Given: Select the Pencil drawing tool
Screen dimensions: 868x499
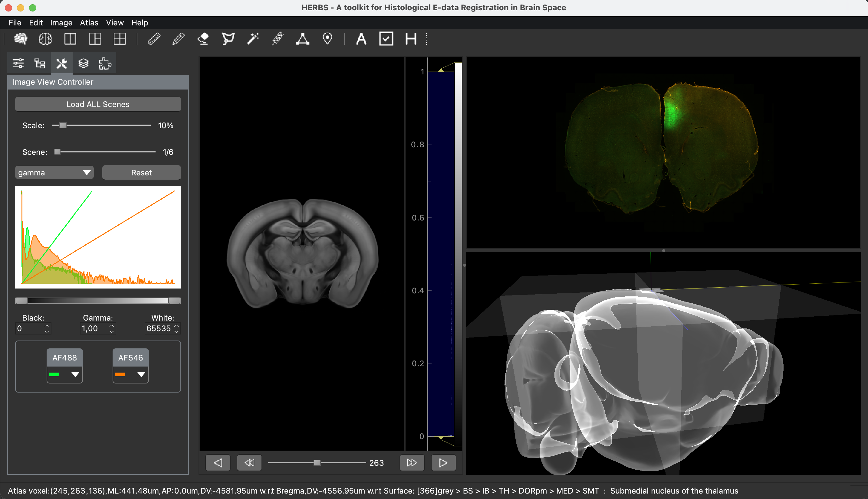Looking at the screenshot, I should 178,39.
